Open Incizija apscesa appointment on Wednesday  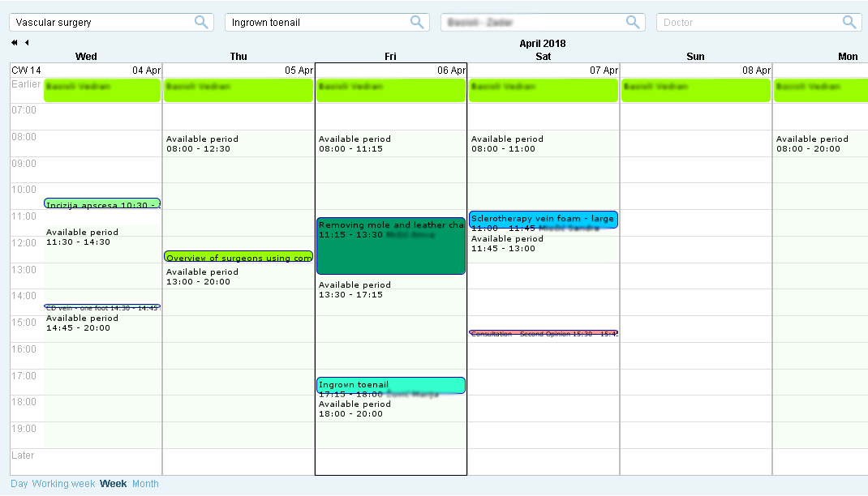(101, 204)
